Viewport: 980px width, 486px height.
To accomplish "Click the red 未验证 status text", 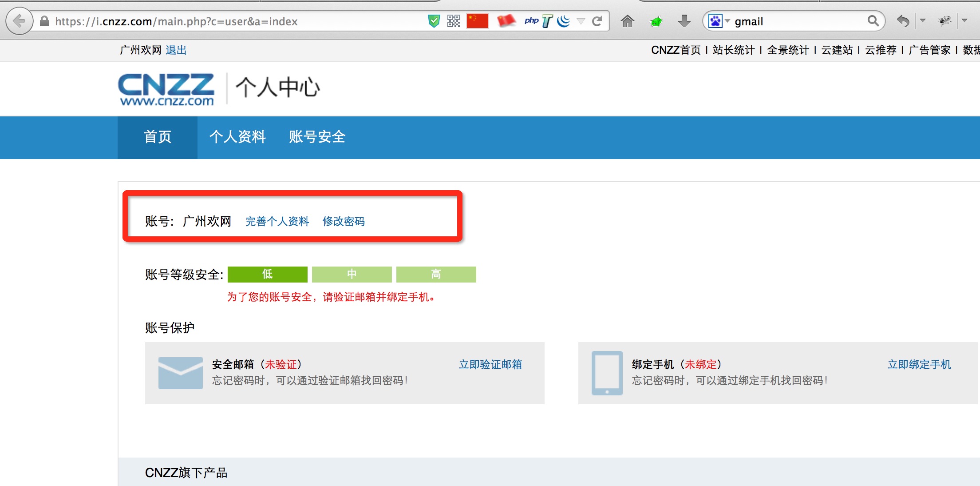I will pyautogui.click(x=281, y=365).
